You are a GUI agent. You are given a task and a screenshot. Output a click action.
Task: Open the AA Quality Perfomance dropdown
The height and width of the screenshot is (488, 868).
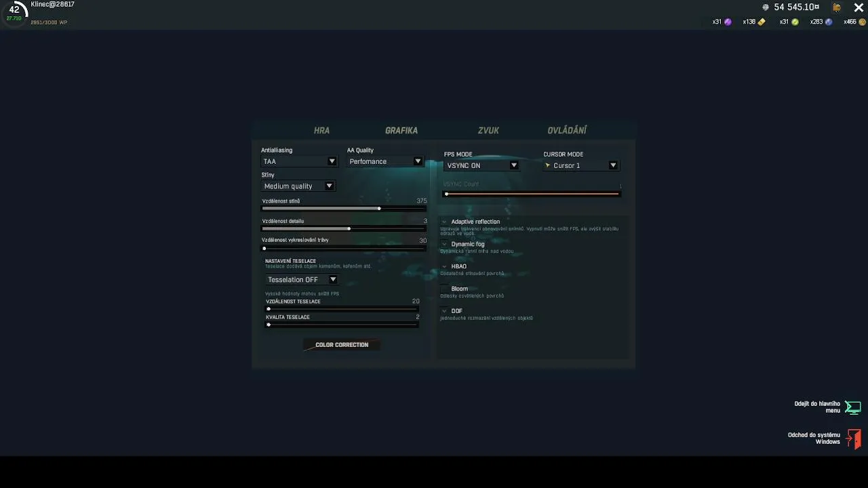[385, 161]
